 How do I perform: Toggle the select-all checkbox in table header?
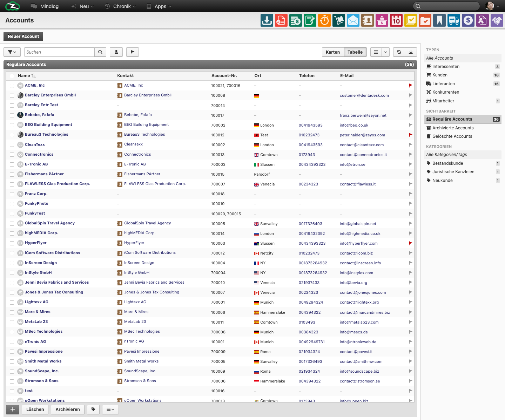(12, 76)
